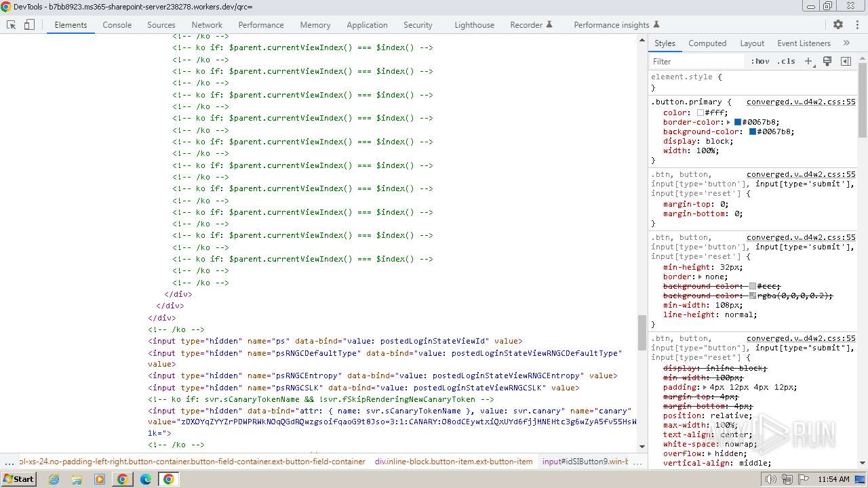
Task: Switch to the Layout sidebar tab
Action: [752, 43]
